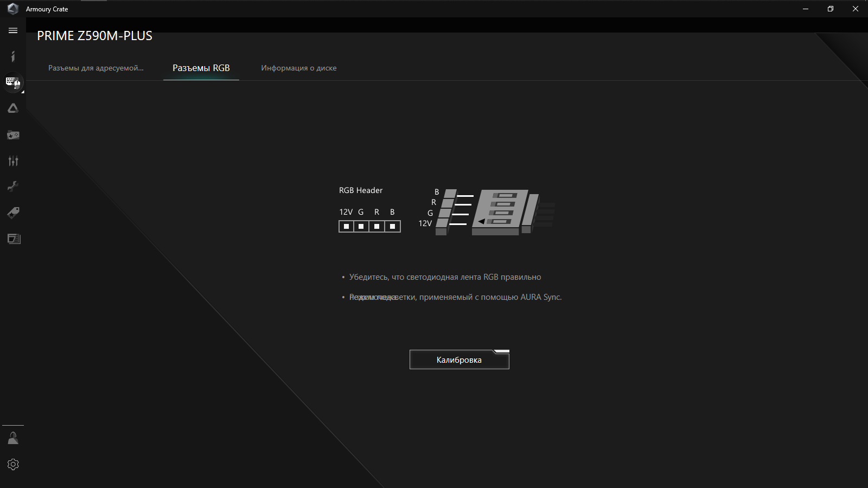Open Scenario Profiles sliders icon
Screen dimensions: 868x488
coord(13,160)
